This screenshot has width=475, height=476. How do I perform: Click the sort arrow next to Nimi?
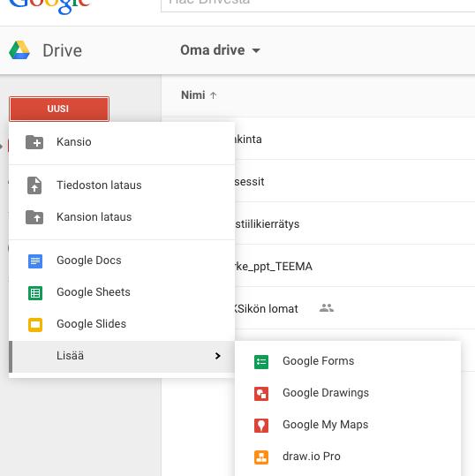[x=214, y=95]
